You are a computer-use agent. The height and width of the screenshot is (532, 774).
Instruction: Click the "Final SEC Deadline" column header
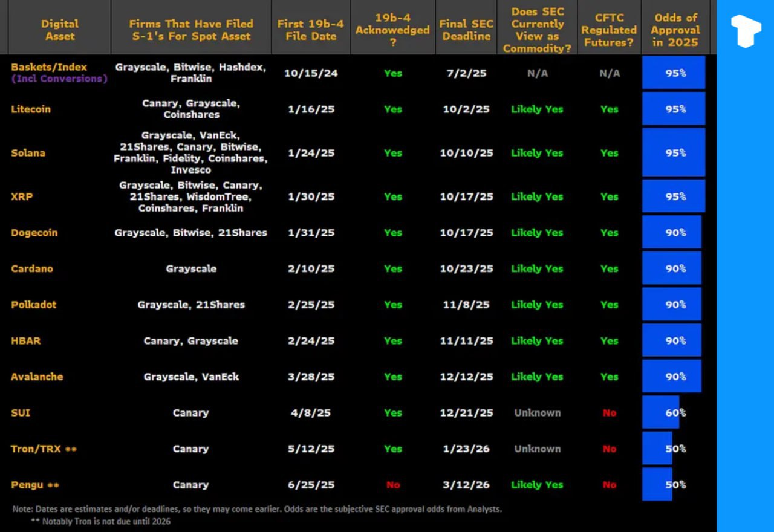tap(466, 30)
